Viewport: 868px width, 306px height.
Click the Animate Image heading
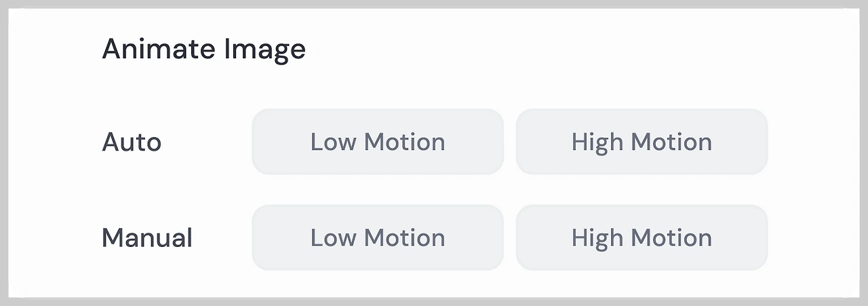pos(203,50)
